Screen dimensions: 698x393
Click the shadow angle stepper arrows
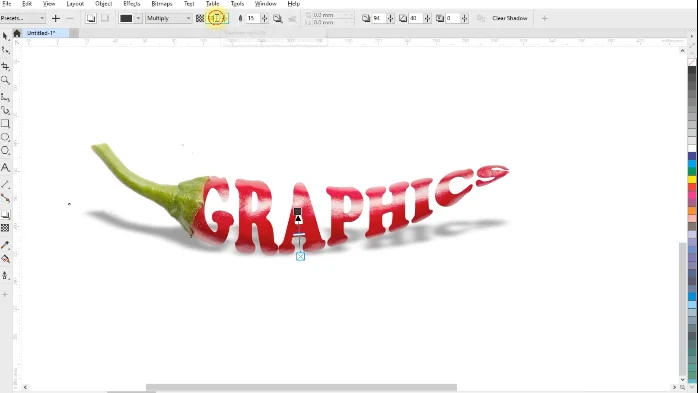coord(390,18)
